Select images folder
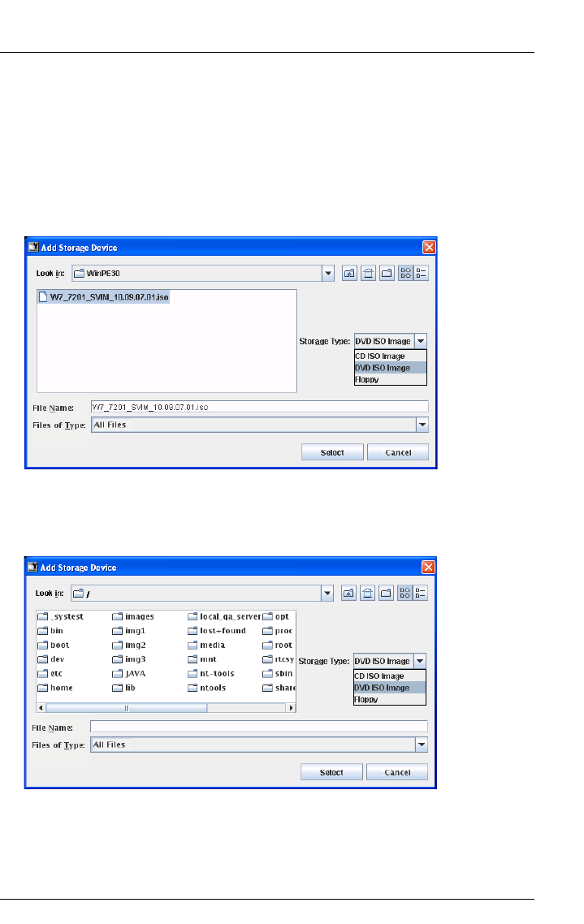Image resolution: width=584 pixels, height=924 pixels. point(133,617)
